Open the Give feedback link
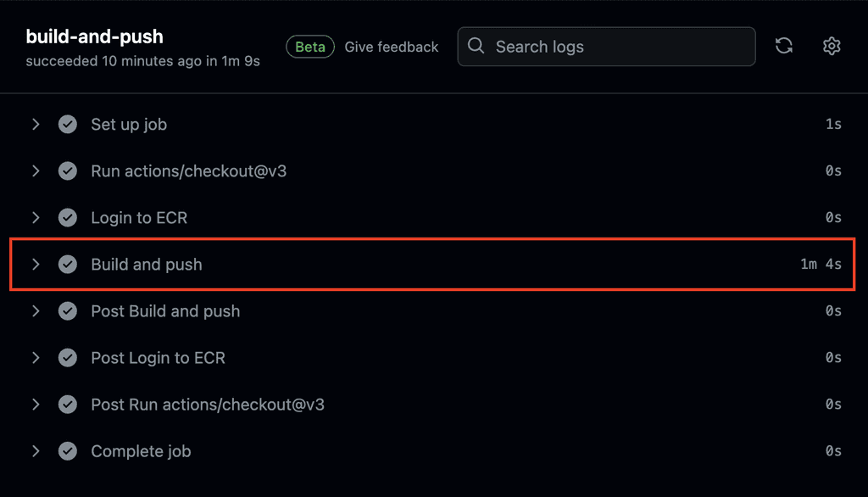The height and width of the screenshot is (497, 868). pyautogui.click(x=392, y=47)
